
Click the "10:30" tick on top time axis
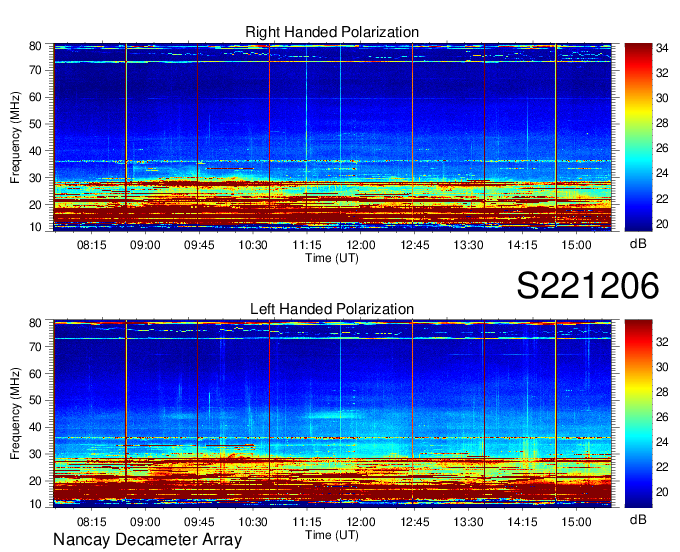pyautogui.click(x=253, y=245)
